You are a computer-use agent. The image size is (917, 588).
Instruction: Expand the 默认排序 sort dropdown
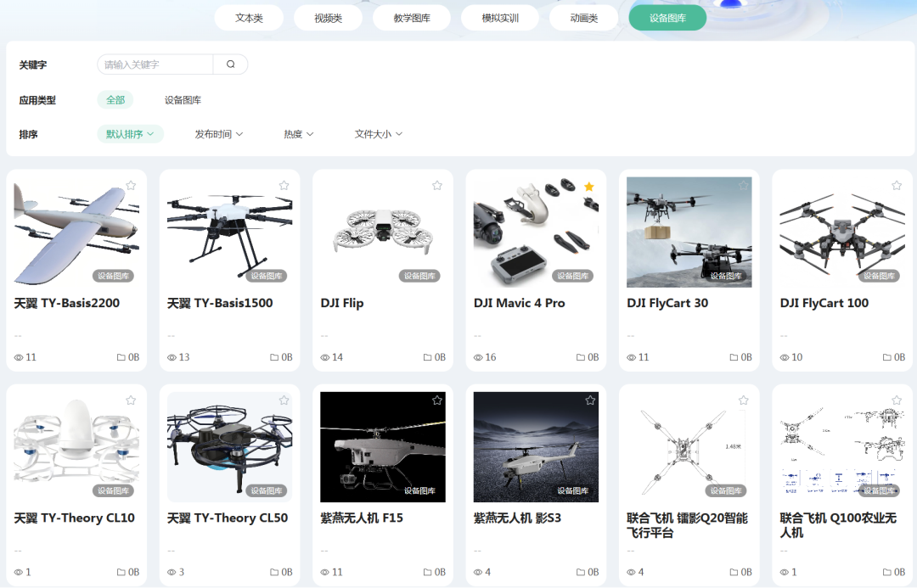pos(130,134)
